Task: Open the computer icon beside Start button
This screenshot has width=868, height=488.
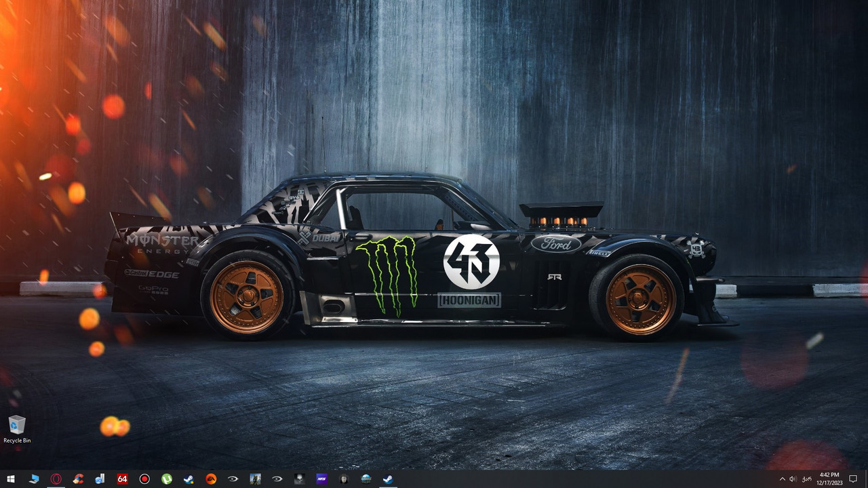Action: (x=34, y=479)
